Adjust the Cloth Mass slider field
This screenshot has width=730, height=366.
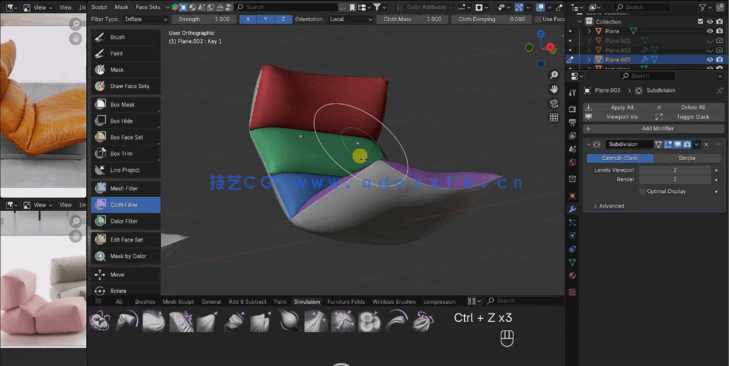tap(412, 19)
